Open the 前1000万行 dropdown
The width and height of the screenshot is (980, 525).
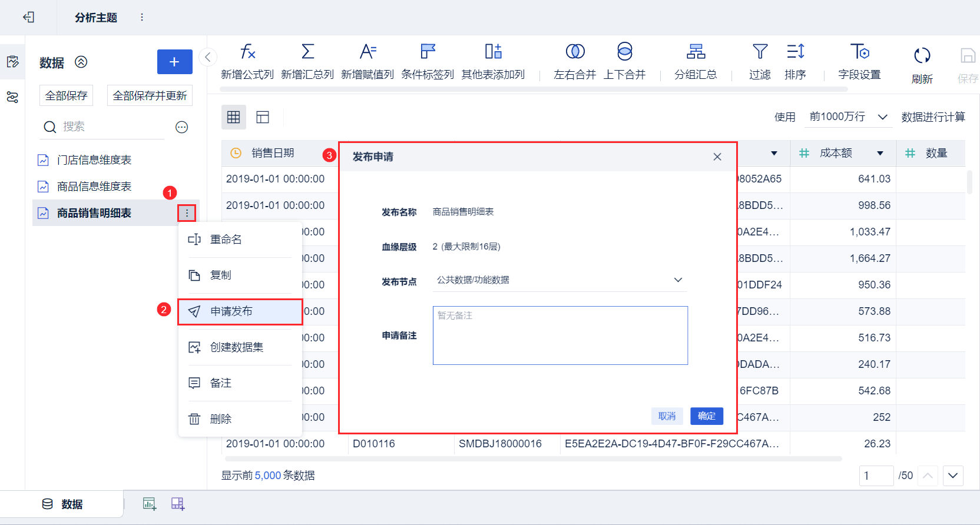click(x=848, y=117)
